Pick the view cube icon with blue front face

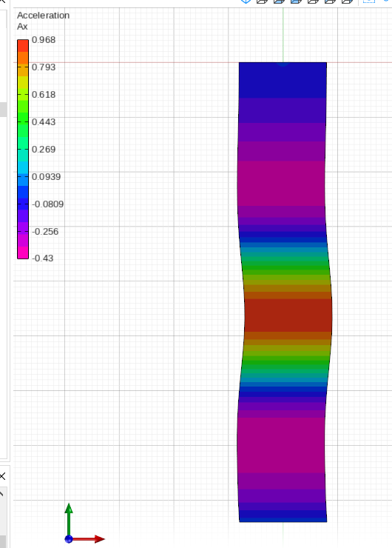[296, 1]
